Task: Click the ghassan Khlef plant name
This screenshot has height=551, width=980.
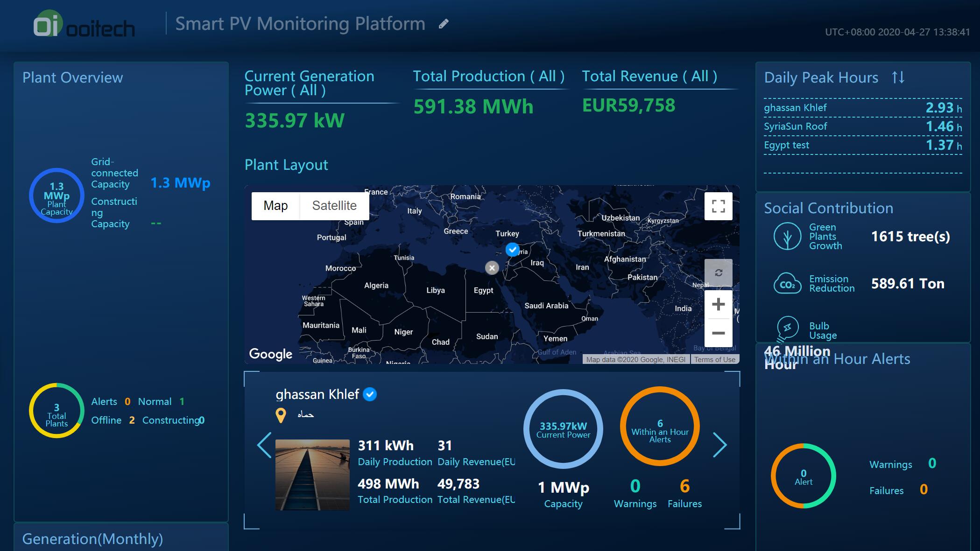Action: pyautogui.click(x=317, y=394)
